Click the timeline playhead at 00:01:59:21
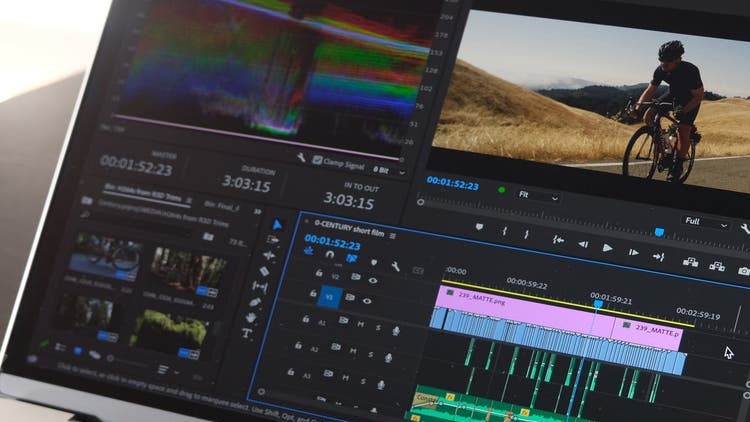Image resolution: width=750 pixels, height=422 pixels. (598, 304)
